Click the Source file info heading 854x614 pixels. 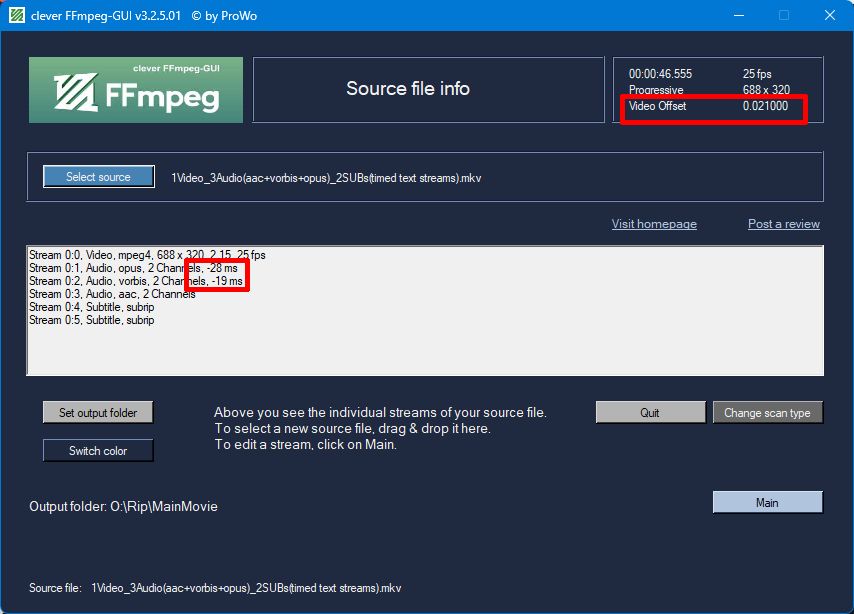[x=408, y=88]
